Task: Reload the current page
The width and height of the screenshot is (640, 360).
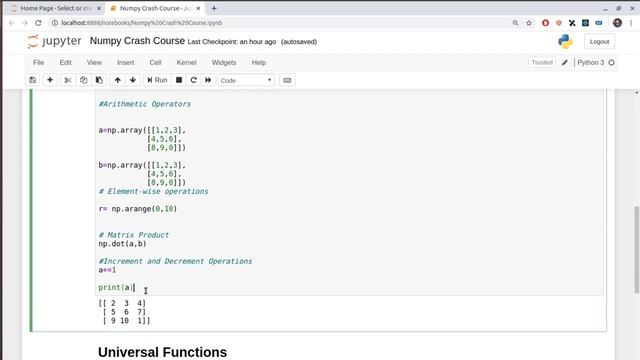Action: click(38, 23)
